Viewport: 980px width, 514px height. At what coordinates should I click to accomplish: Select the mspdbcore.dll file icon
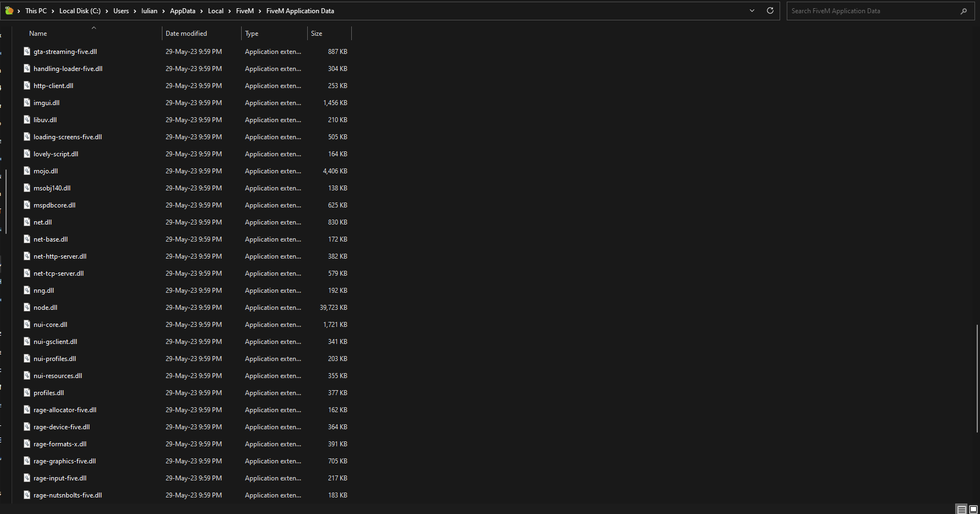pos(27,205)
